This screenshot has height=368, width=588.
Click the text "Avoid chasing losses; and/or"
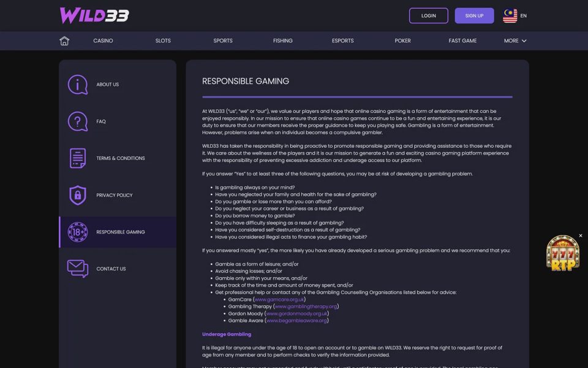[249, 271]
